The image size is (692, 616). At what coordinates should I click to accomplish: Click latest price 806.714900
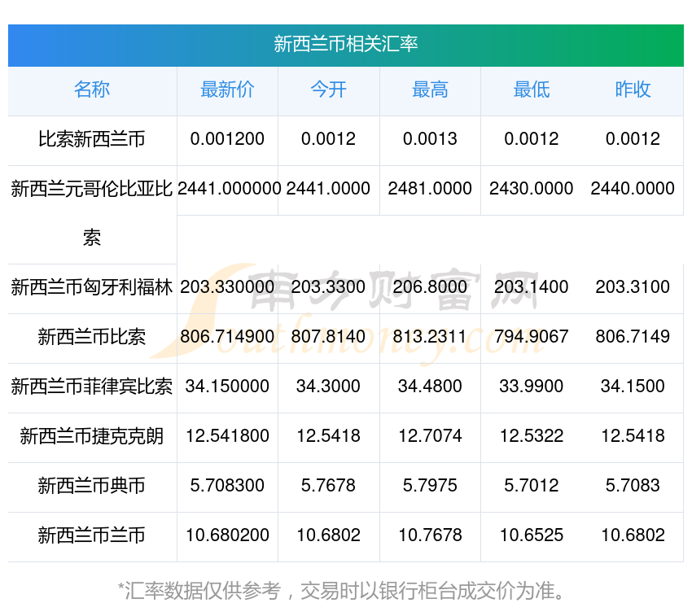tap(227, 337)
